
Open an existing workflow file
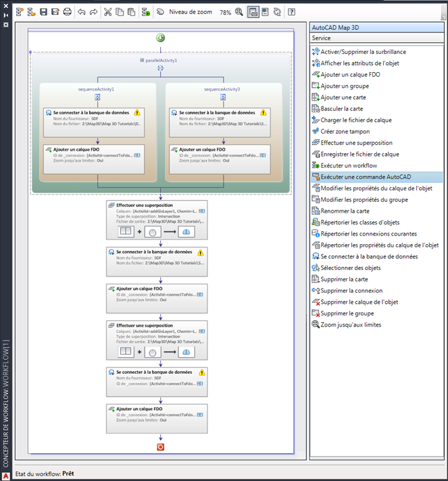[31, 12]
